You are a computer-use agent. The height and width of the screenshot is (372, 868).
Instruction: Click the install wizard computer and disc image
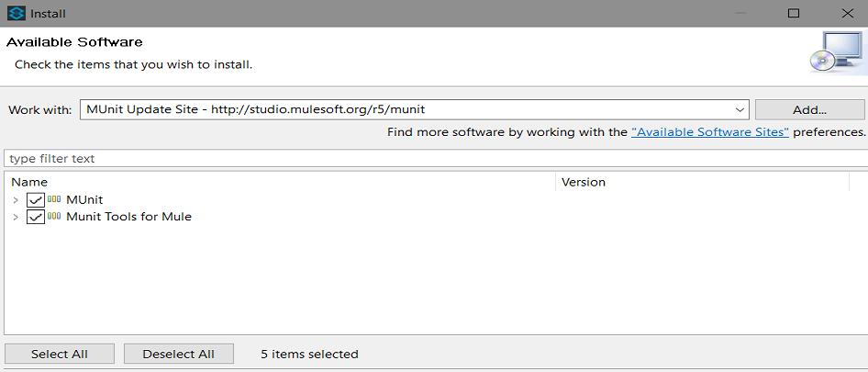(836, 53)
